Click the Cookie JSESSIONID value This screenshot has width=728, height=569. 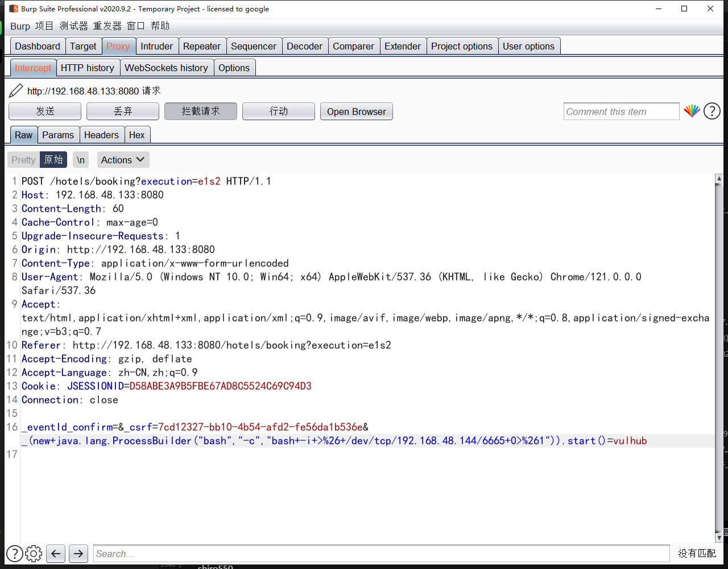[x=221, y=386]
